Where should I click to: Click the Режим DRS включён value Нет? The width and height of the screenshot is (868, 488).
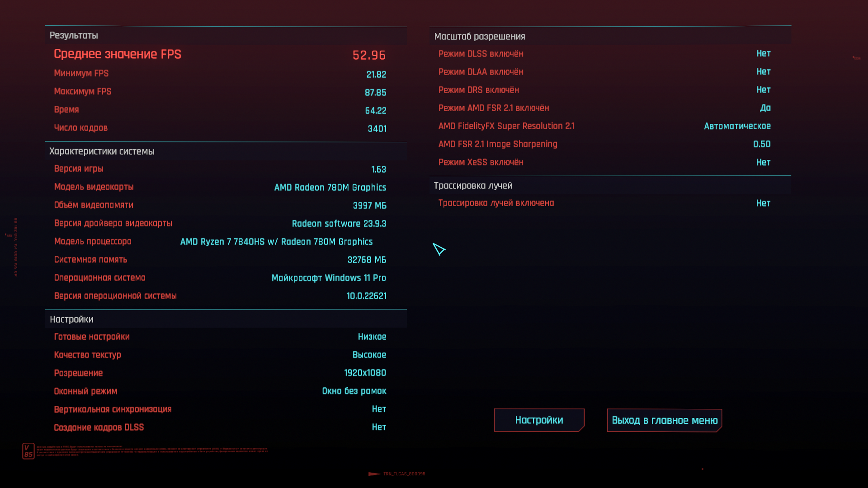[763, 89]
